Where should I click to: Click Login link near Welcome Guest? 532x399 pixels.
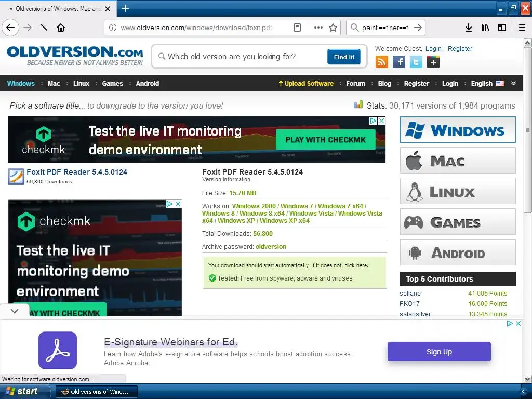433,48
